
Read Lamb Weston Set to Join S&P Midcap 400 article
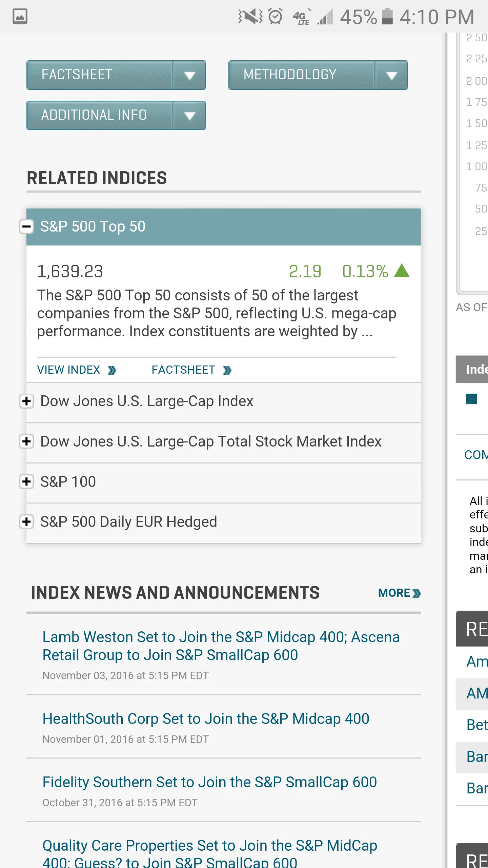click(x=221, y=646)
